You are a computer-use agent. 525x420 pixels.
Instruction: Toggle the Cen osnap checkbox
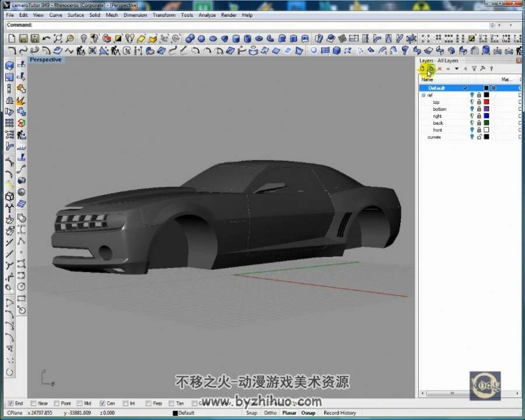[102, 403]
